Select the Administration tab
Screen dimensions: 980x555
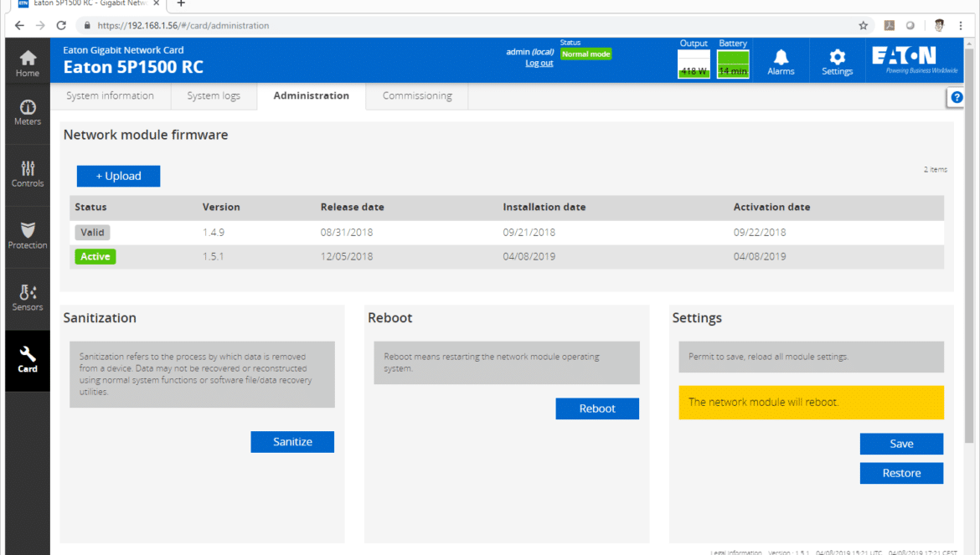(312, 95)
